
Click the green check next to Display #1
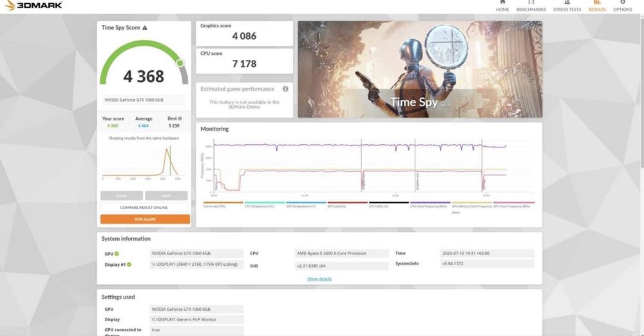click(x=129, y=265)
